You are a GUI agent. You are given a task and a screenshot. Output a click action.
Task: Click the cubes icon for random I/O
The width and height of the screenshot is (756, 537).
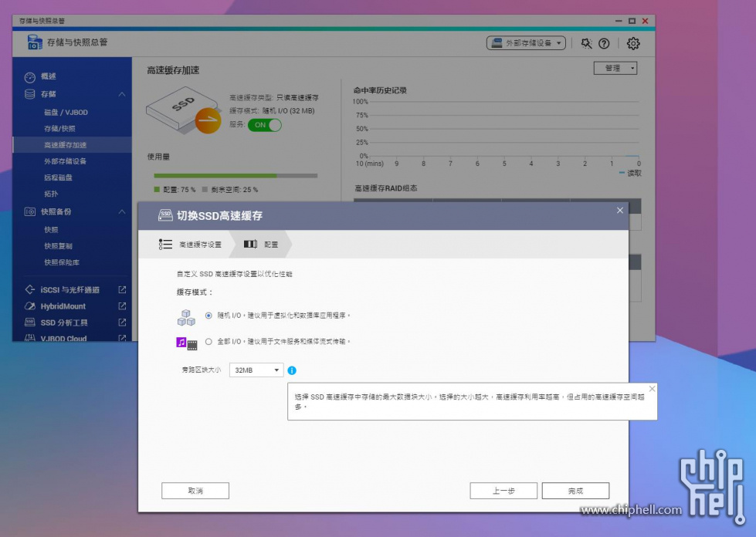click(x=186, y=317)
